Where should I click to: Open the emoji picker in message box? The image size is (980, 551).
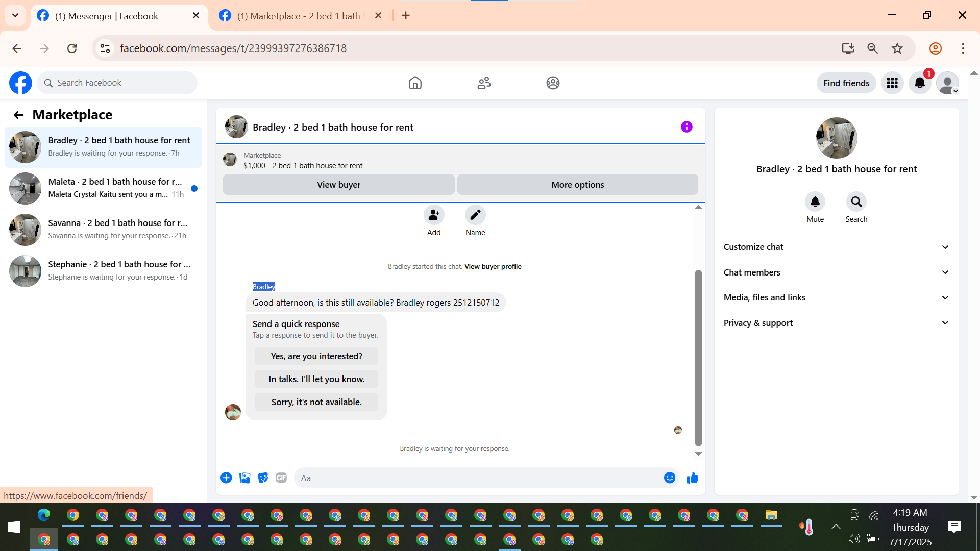[x=670, y=478]
